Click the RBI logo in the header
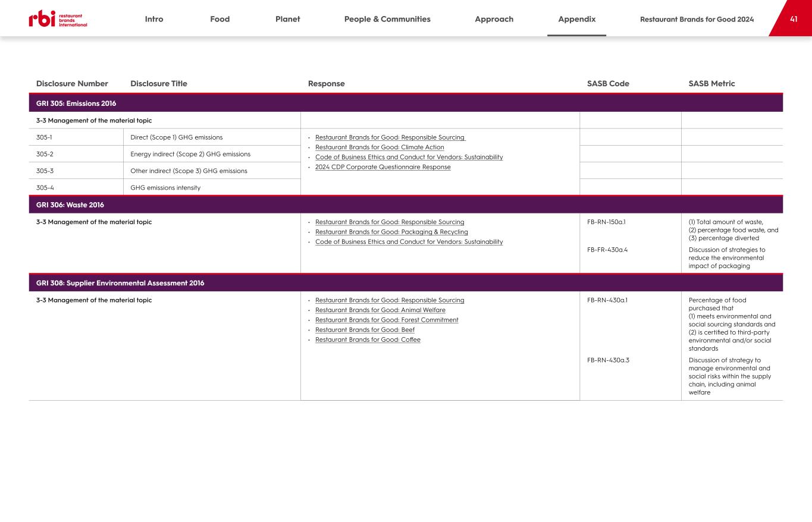This screenshot has width=812, height=522. pyautogui.click(x=58, y=19)
